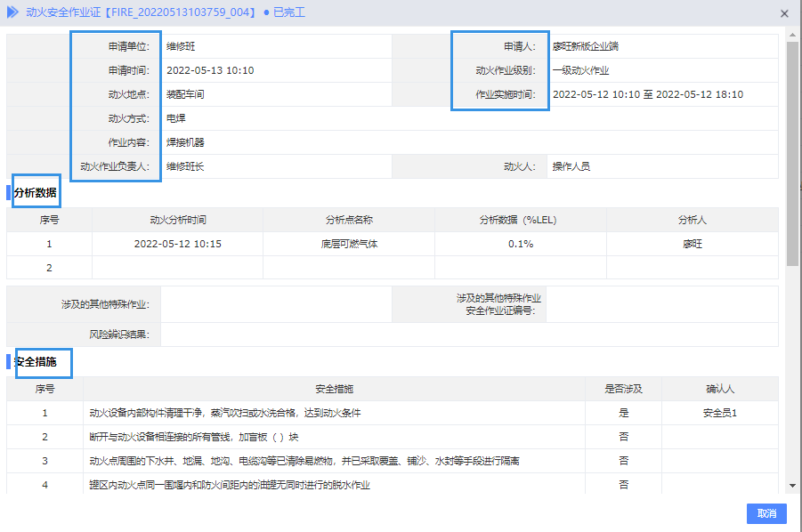This screenshot has height=532, width=802.
Task: Click the analysis time cell 2022-05-12 10:15
Action: pyautogui.click(x=177, y=245)
